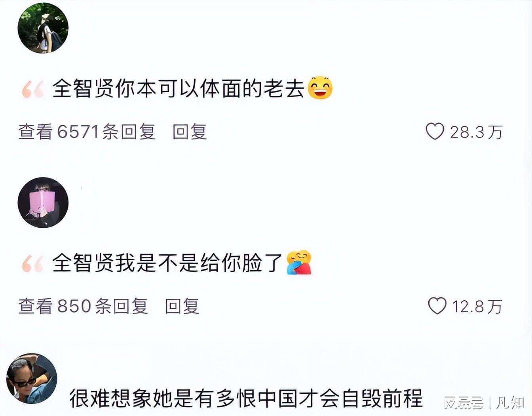Viewport: 532px width, 416px height.
Task: Click the grinning emoji in first comment
Action: click(320, 88)
